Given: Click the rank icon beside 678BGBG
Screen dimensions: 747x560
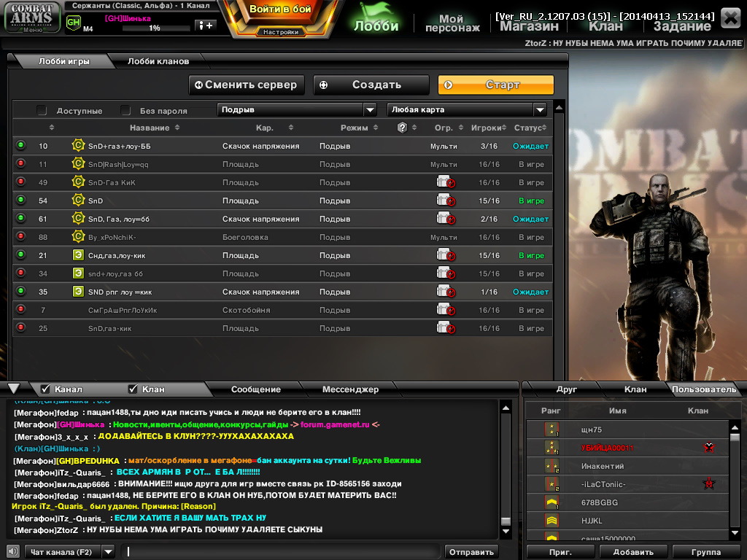Looking at the screenshot, I should [551, 502].
